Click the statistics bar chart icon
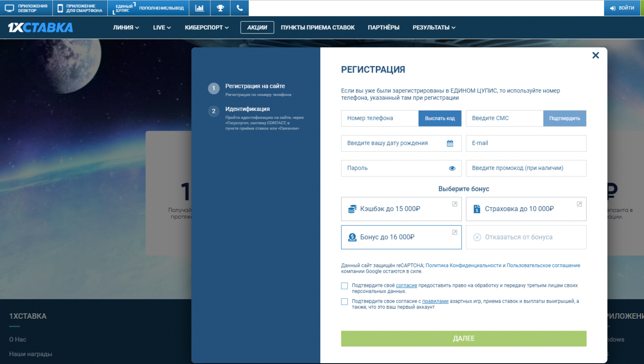Viewport: 644px width, 364px height. [x=200, y=8]
